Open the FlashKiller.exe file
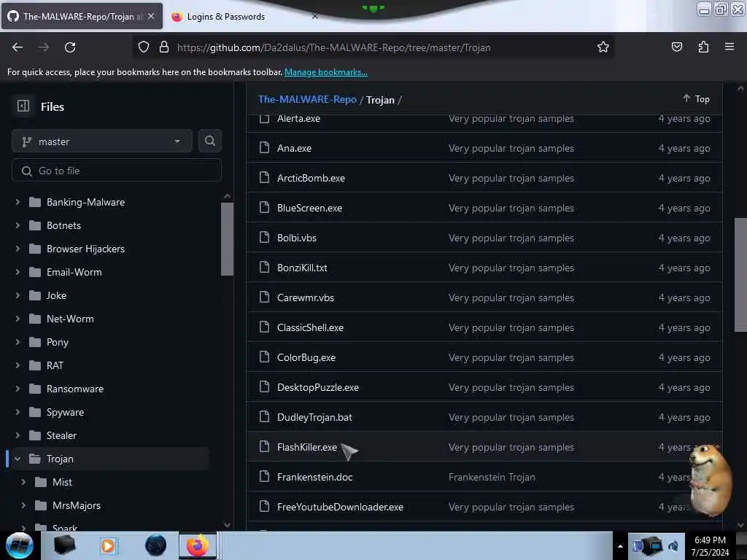Screen dimensions: 747x560 tap(307, 447)
